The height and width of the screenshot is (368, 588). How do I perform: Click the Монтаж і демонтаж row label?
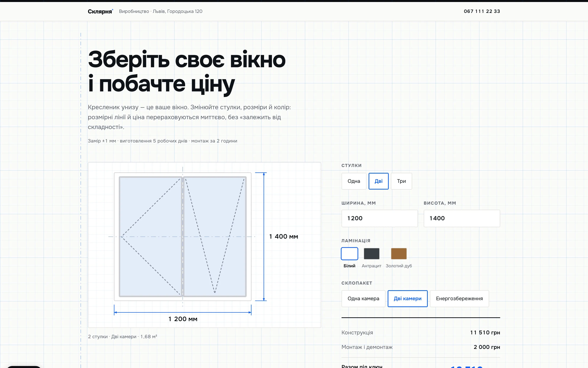(x=367, y=347)
